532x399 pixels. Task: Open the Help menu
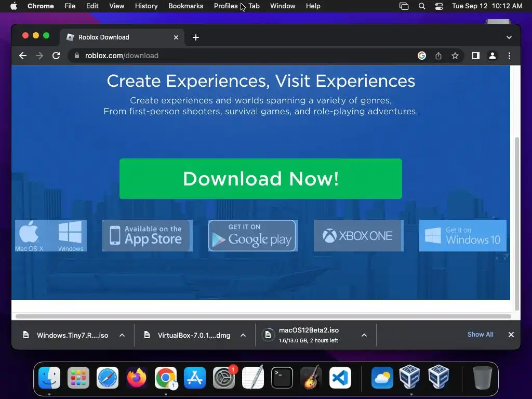coord(313,6)
